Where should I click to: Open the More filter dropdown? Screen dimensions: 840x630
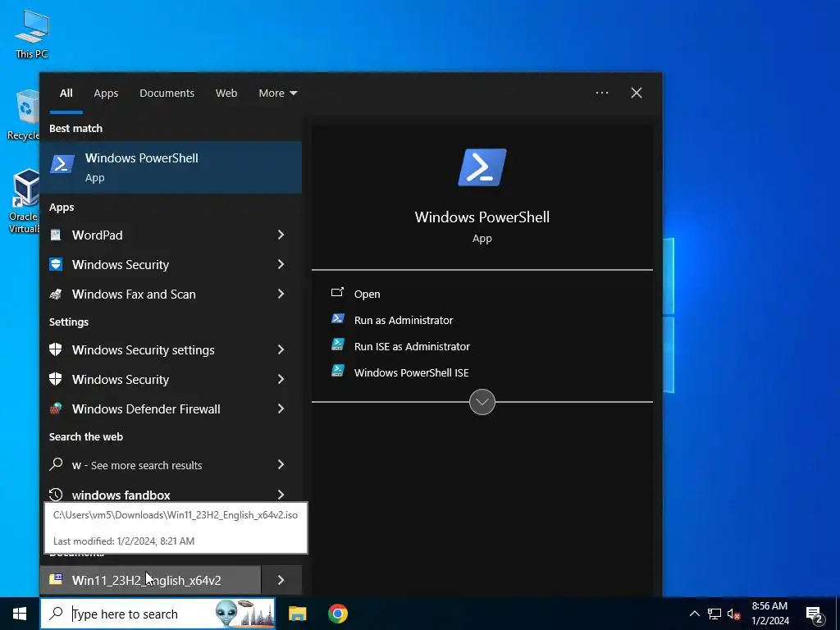(277, 94)
